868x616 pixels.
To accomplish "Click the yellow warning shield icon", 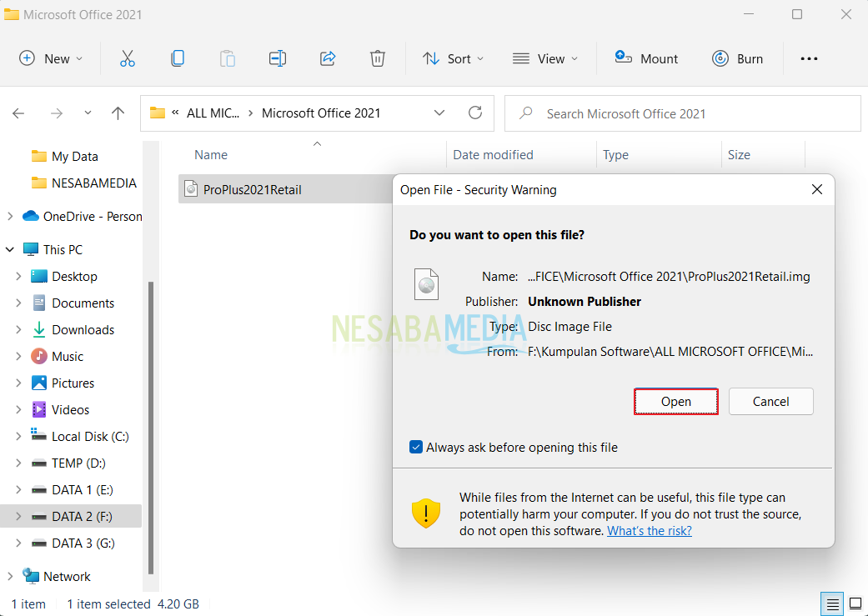I will (x=426, y=513).
